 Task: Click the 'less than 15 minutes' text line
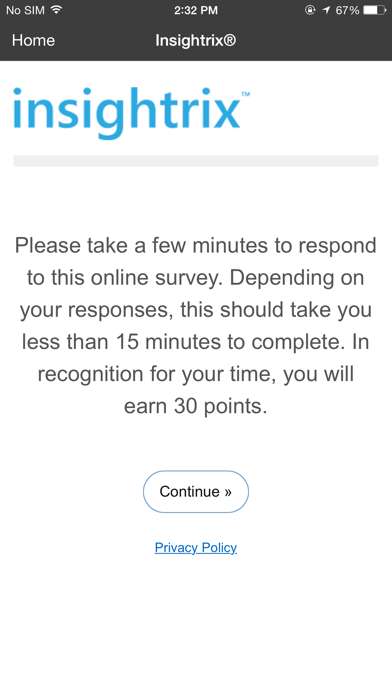point(196,342)
